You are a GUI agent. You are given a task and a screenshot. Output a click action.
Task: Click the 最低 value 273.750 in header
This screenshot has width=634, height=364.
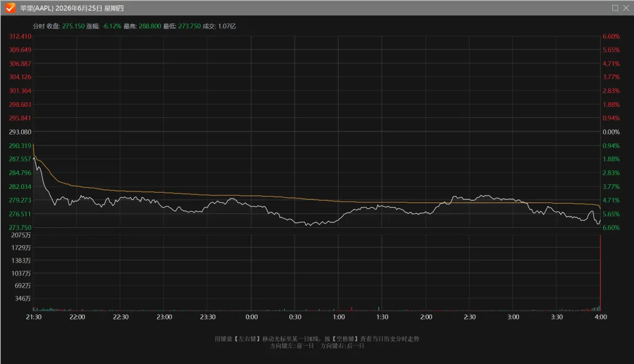[x=190, y=26]
